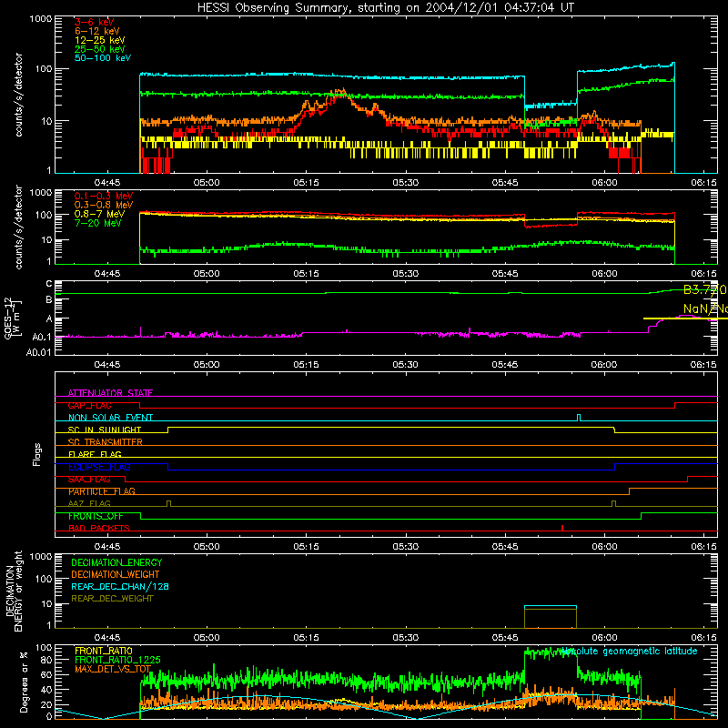Click the NON_SOLAR_EVENT flag label
This screenshot has height=728, width=728.
coord(110,418)
